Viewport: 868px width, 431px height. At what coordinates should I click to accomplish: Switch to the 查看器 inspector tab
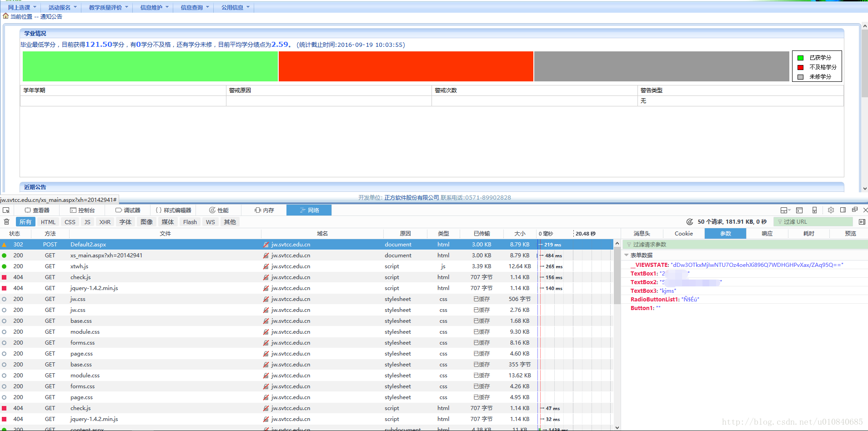coord(37,210)
